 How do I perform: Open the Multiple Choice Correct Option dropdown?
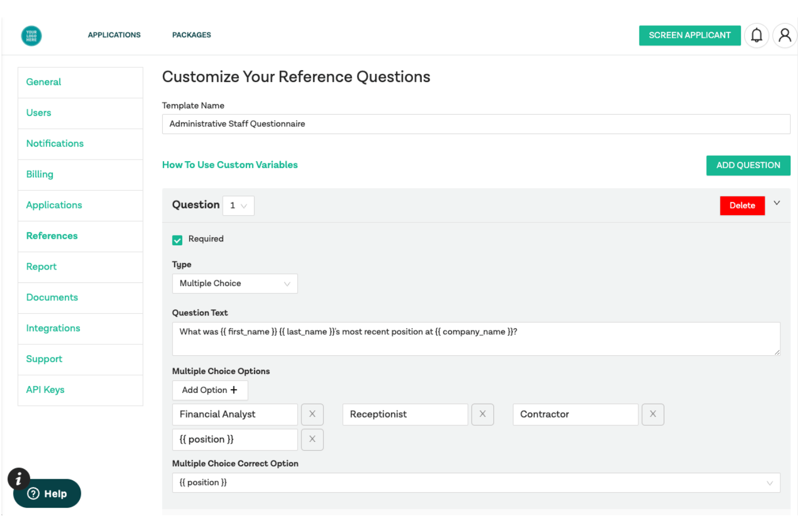point(476,483)
